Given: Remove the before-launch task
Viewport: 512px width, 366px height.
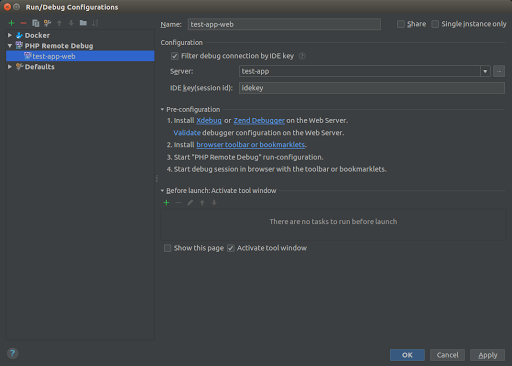Looking at the screenshot, I should pos(178,202).
